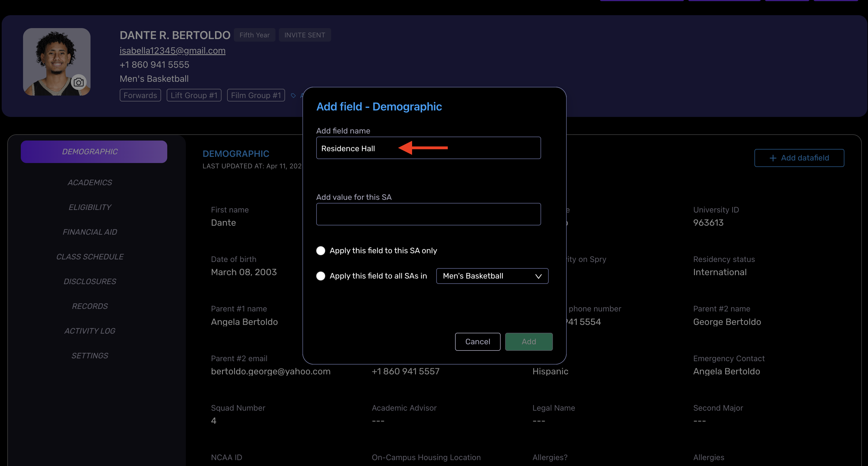This screenshot has width=868, height=466.
Task: Click Cancel in the Add field dialog
Action: click(x=478, y=342)
